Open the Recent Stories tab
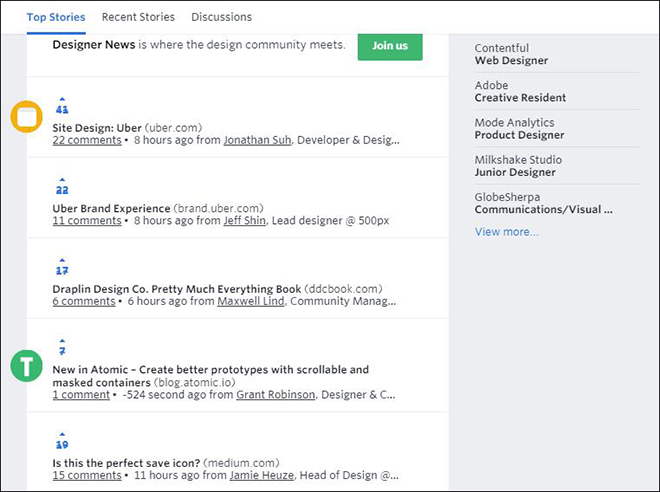The image size is (660, 492). click(138, 17)
